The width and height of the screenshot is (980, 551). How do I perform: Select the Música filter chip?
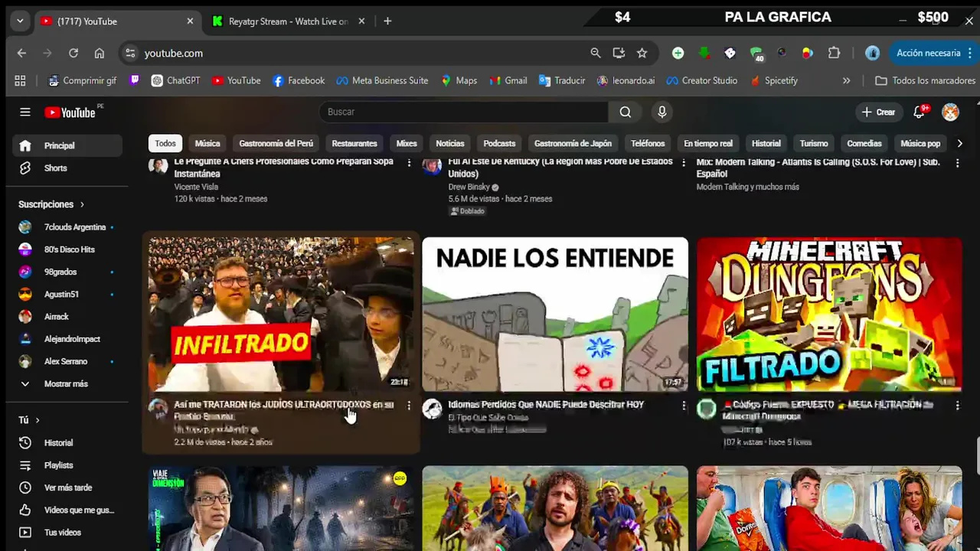(x=207, y=143)
